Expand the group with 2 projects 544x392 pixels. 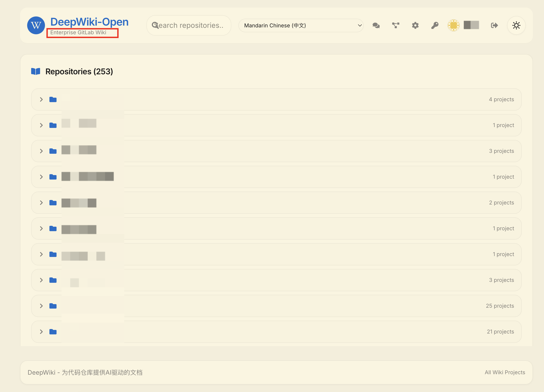click(x=41, y=203)
